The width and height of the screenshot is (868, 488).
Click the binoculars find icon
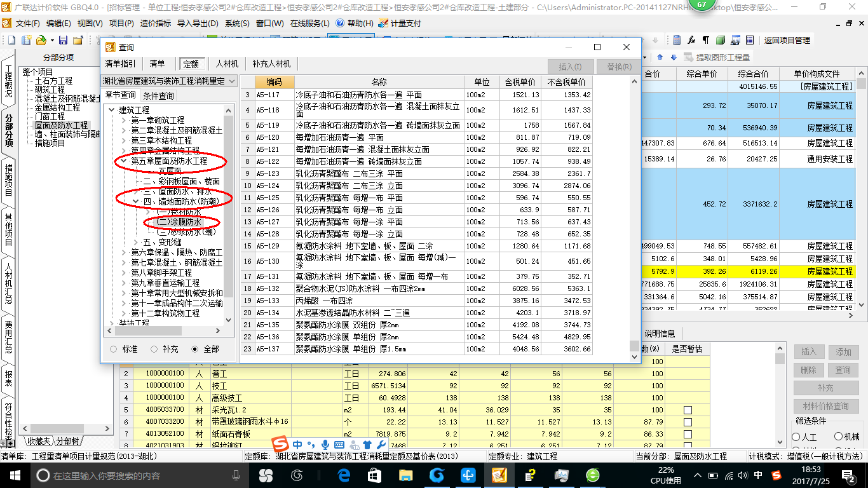tap(735, 40)
